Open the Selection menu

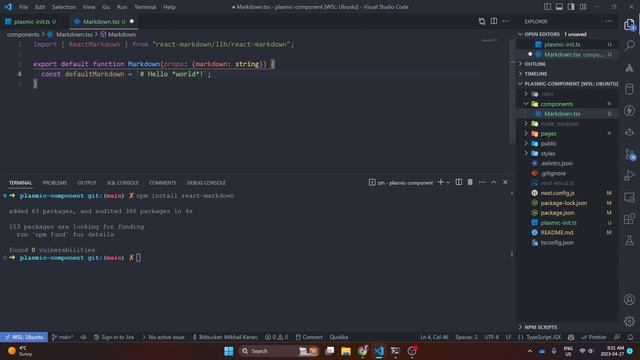coord(64,7)
